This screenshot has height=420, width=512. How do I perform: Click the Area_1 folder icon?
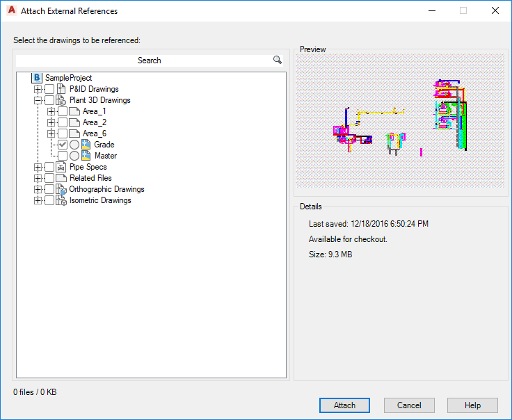pos(74,111)
